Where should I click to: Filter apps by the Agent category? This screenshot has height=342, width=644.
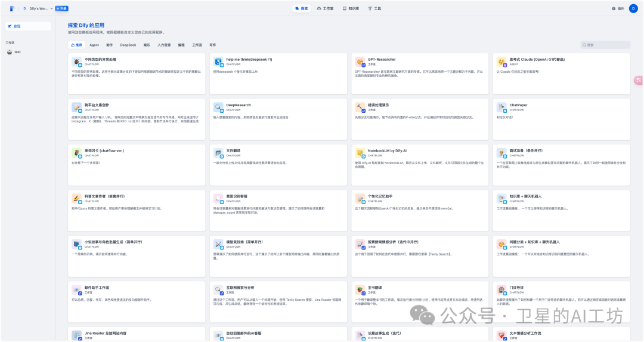click(x=94, y=45)
